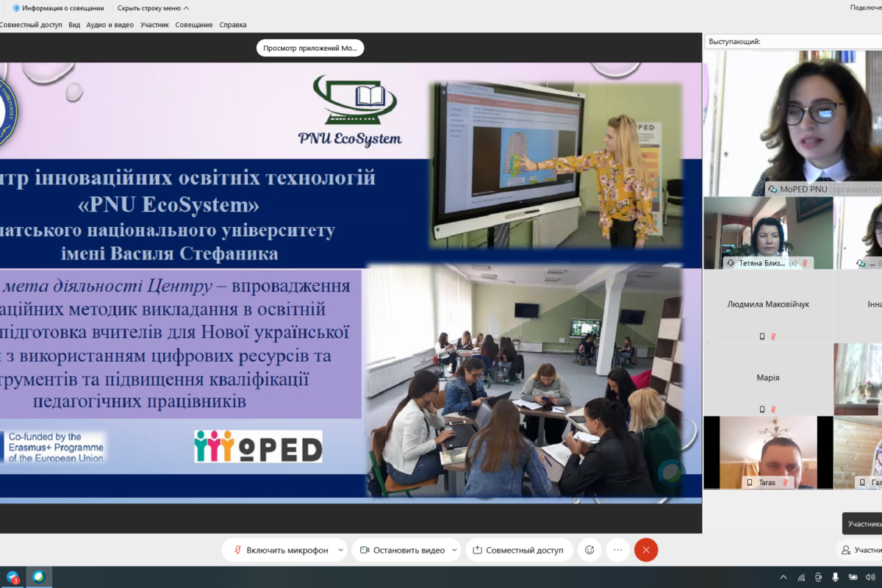
Task: Show hidden system tray icons
Action: coord(784,577)
